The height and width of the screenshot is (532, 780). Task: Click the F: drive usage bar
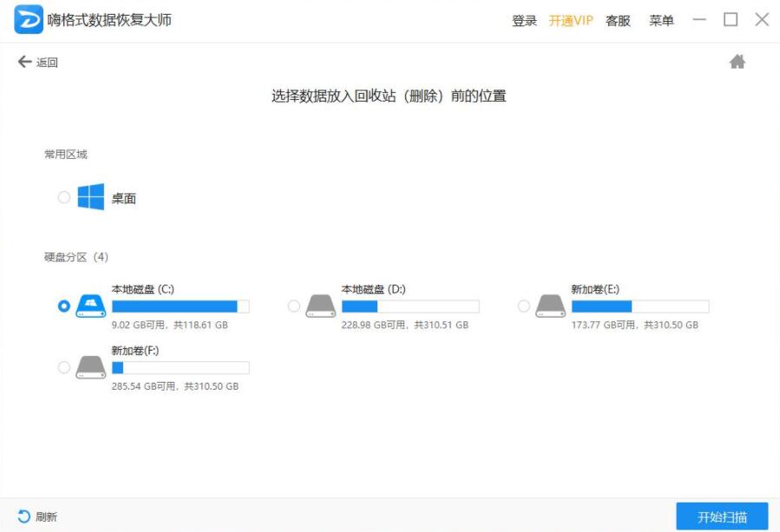pyautogui.click(x=180, y=368)
